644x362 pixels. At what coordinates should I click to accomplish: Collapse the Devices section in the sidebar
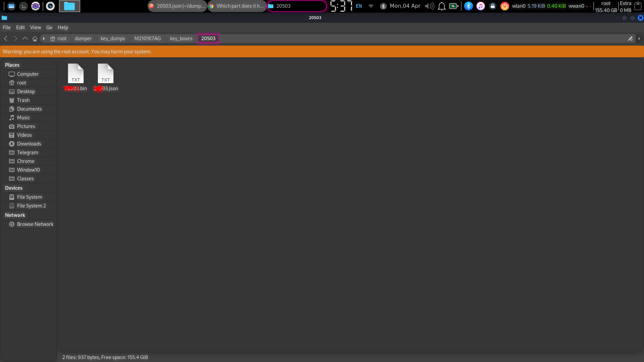(13, 188)
